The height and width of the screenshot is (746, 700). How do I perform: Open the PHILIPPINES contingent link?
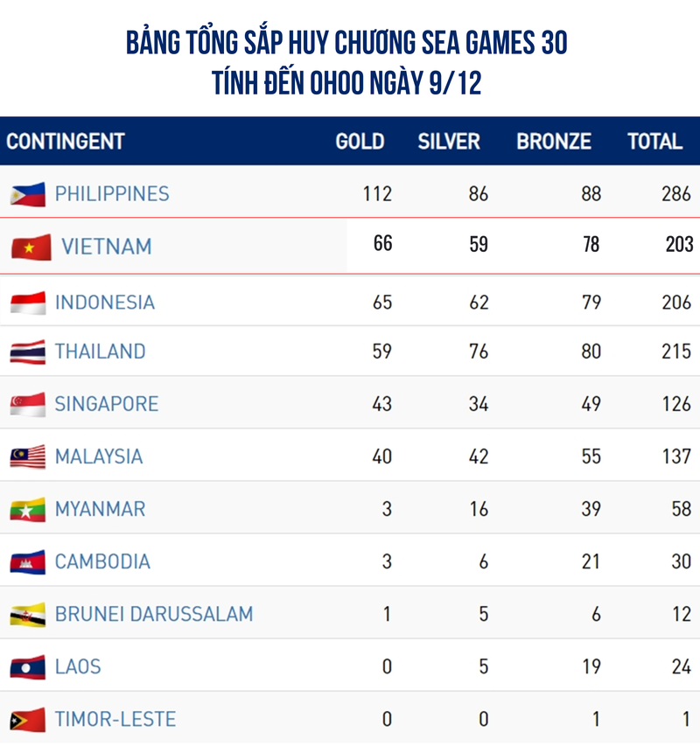click(x=112, y=194)
